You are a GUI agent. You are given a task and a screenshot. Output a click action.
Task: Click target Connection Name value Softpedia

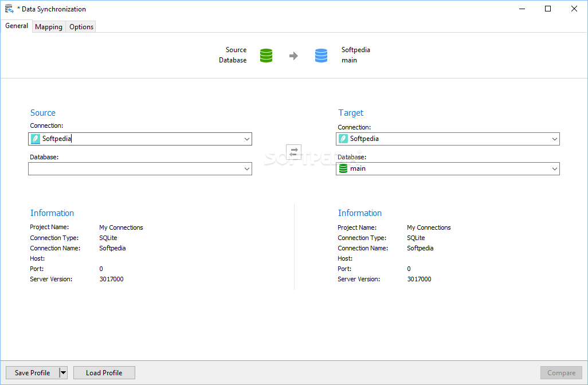(420, 248)
